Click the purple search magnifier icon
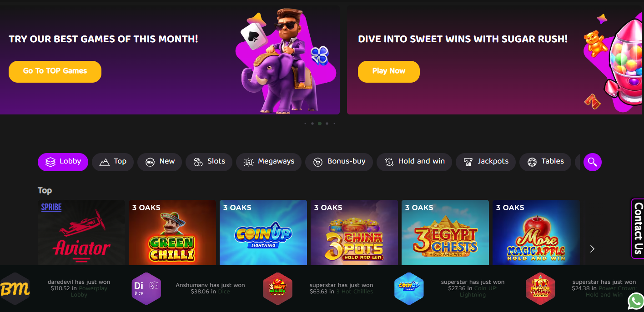This screenshot has width=644, height=312. (592, 162)
